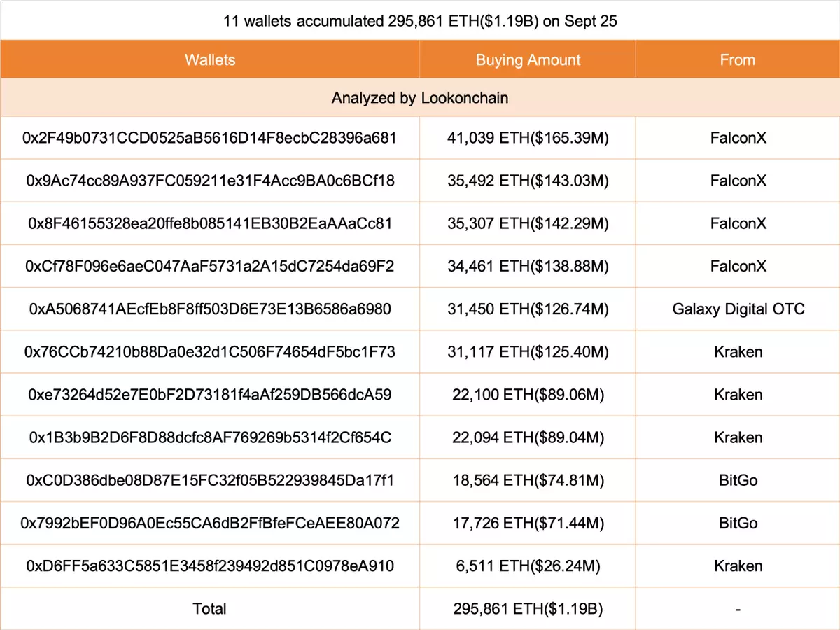Click the Buying Amount column header
The image size is (840, 630).
click(528, 59)
